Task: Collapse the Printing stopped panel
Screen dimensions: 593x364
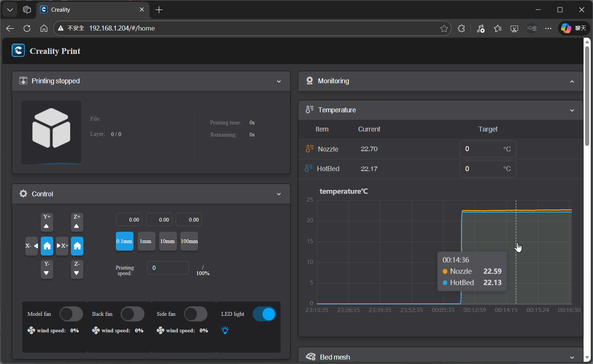Action: pyautogui.click(x=279, y=81)
